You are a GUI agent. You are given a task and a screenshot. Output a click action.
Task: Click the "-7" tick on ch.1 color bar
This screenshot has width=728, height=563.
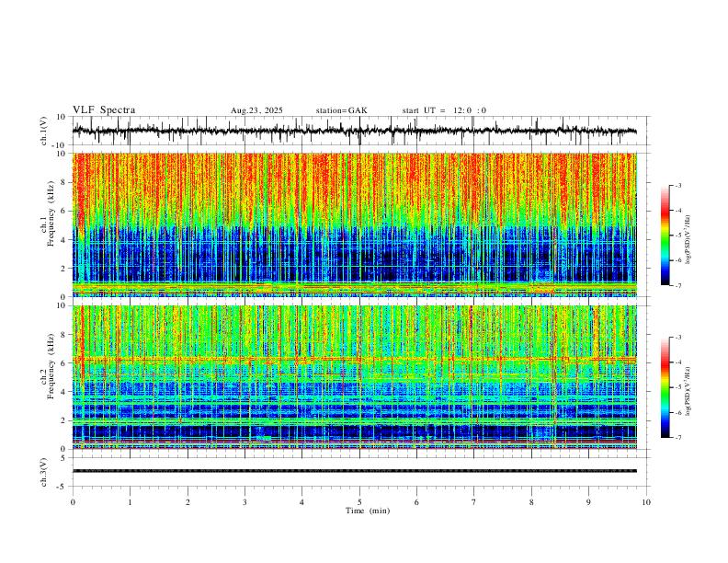tap(678, 285)
